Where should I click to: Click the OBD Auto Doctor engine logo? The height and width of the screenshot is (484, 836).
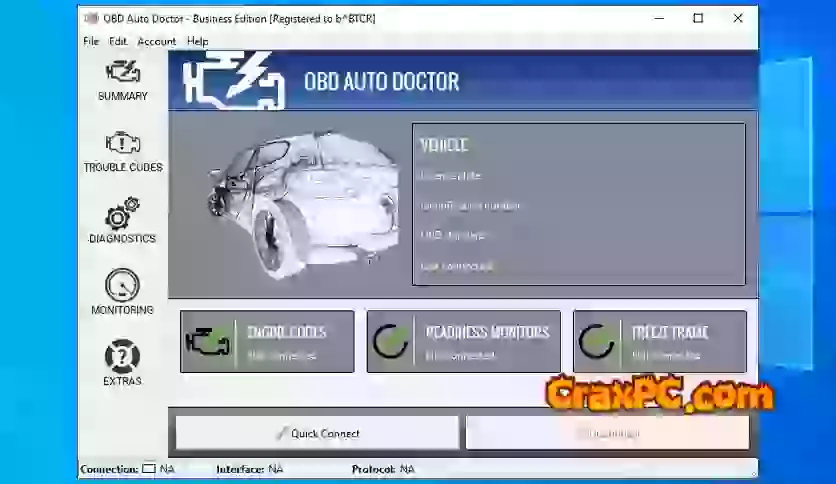tap(233, 80)
